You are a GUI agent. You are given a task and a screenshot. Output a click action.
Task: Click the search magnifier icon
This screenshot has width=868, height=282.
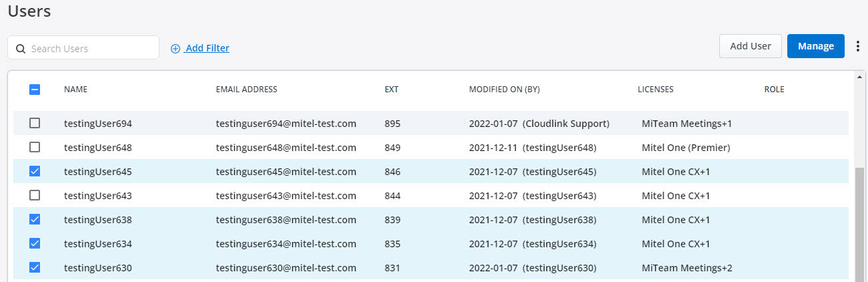pyautogui.click(x=20, y=48)
